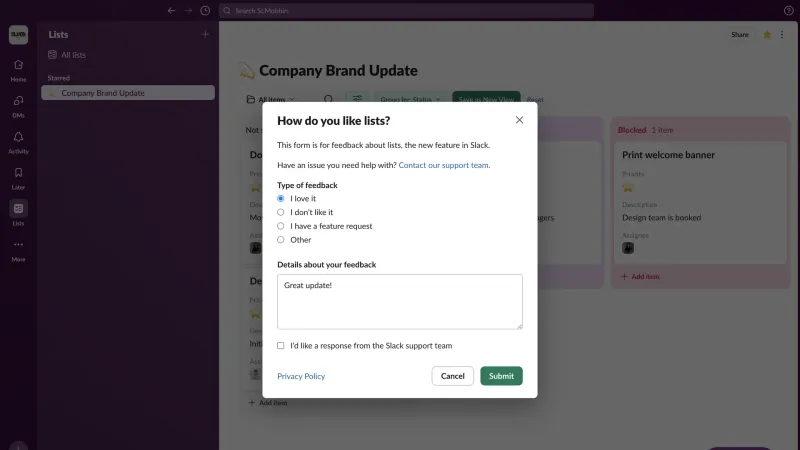Click Save as New View button
The image size is (800, 450).
coord(486,99)
